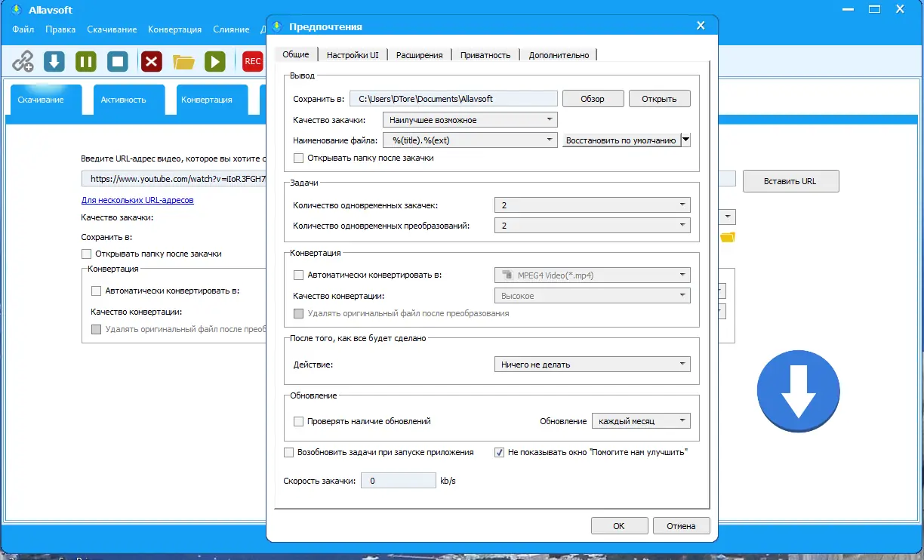Open Для нескольких URL-адресов link
This screenshot has height=560, width=924.
pos(137,200)
